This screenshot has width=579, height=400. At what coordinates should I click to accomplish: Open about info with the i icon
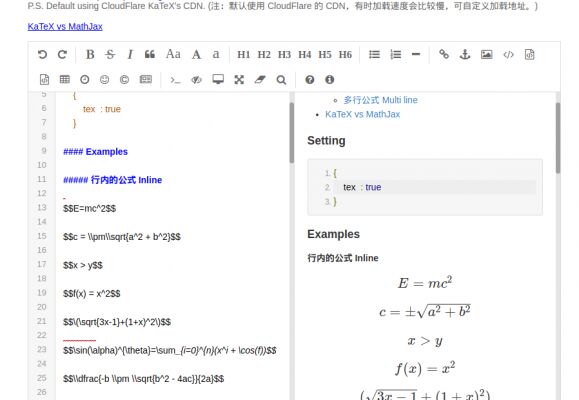[329, 79]
